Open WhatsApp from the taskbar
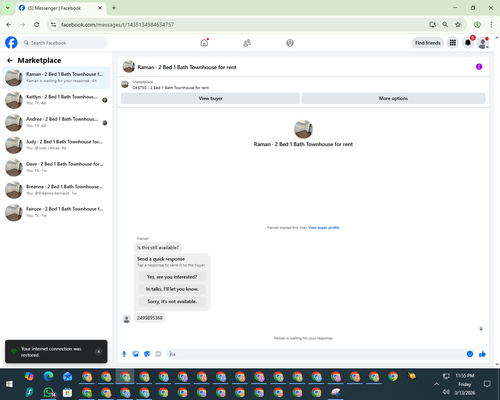The width and height of the screenshot is (500, 400). pos(49,392)
